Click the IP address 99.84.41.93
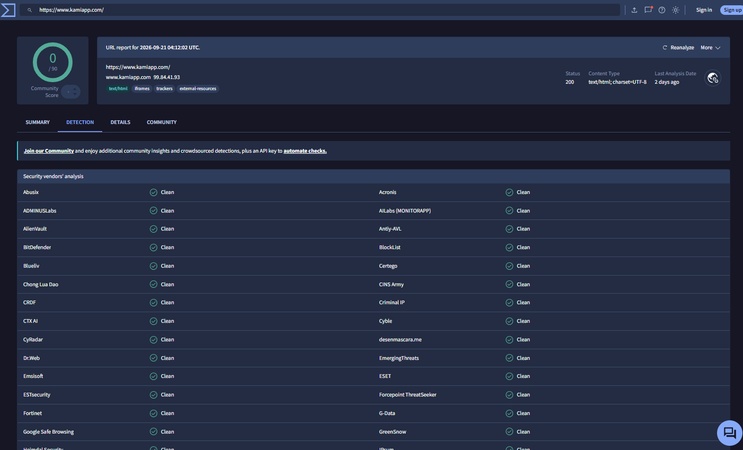743x450 pixels. point(166,77)
